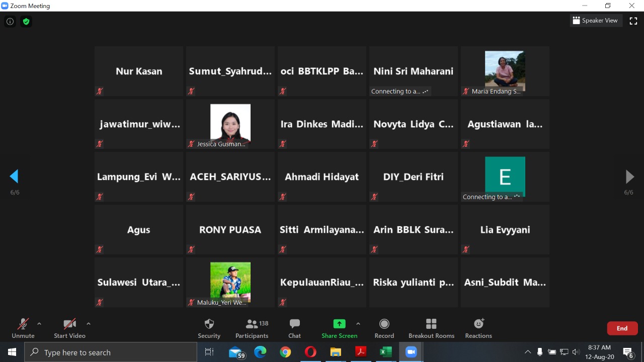644x362 pixels.
Task: Select the green E avatar tile
Action: [505, 177]
